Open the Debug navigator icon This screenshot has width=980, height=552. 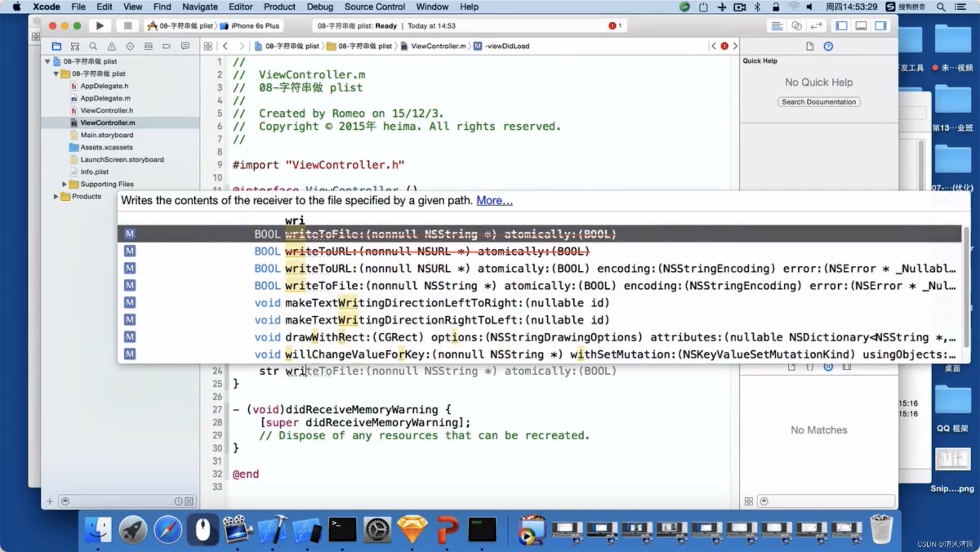(x=148, y=46)
